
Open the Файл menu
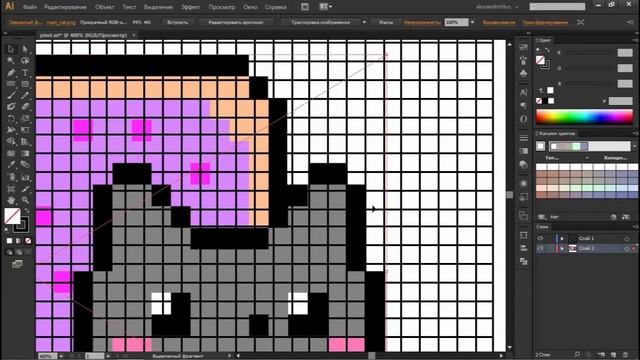tap(30, 7)
